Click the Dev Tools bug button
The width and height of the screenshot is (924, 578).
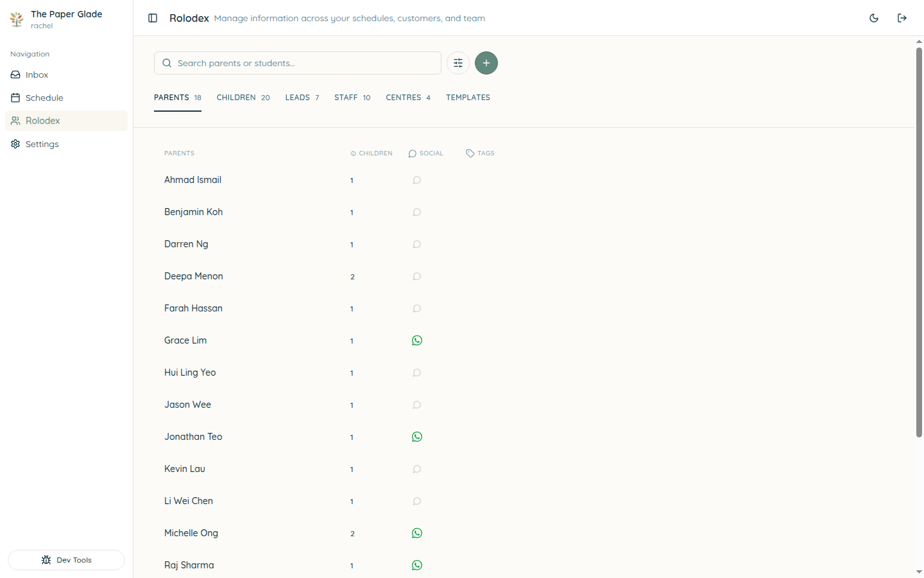[x=66, y=560]
